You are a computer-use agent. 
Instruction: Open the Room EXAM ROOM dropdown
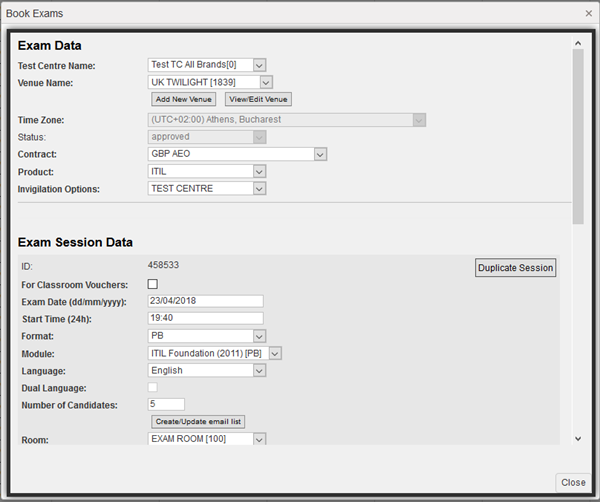pyautogui.click(x=207, y=438)
